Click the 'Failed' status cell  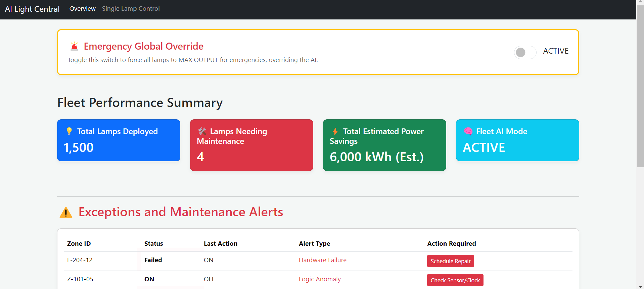[x=153, y=260]
